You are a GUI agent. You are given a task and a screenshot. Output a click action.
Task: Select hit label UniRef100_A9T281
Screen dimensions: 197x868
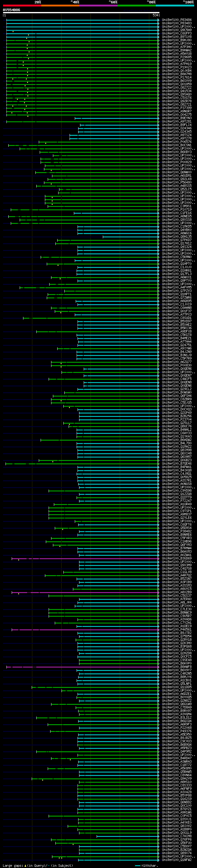pos(177,121)
